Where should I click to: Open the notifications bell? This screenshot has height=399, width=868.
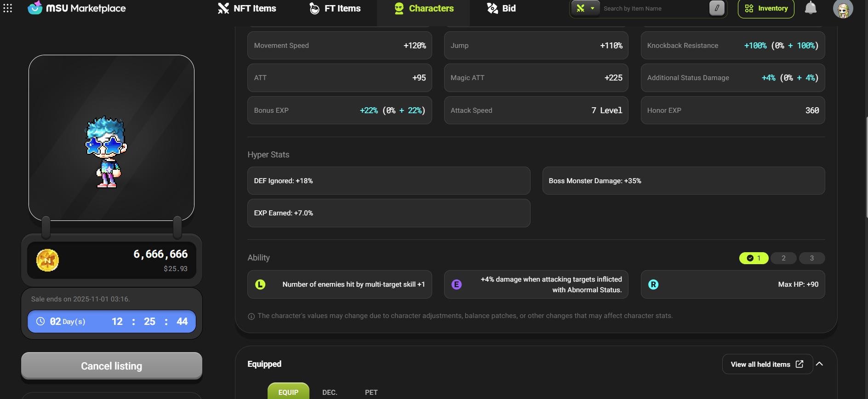click(x=811, y=8)
